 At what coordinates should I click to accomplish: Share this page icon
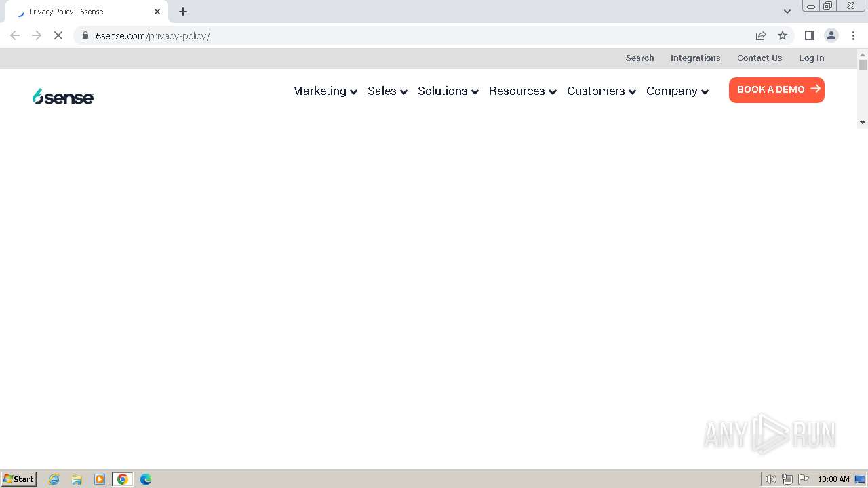point(761,35)
